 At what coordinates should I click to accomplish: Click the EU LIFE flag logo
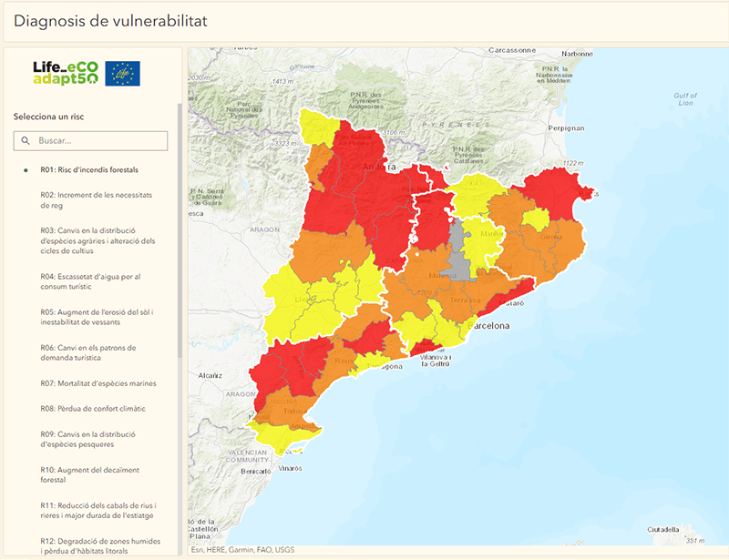point(123,74)
